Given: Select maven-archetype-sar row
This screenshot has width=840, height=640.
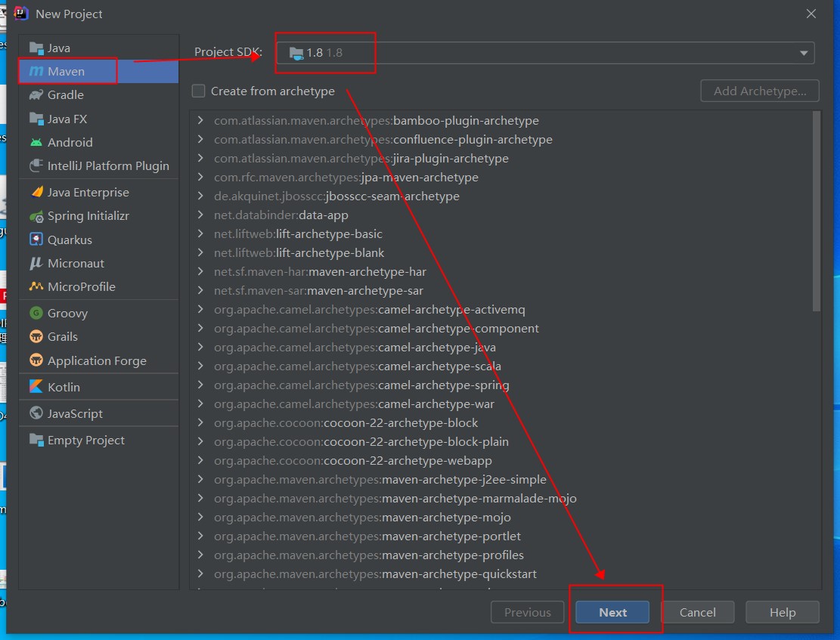Looking at the screenshot, I should (x=502, y=290).
